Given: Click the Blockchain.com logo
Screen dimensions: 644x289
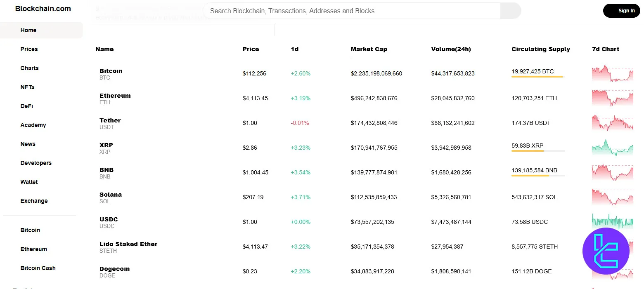Looking at the screenshot, I should click(x=43, y=9).
